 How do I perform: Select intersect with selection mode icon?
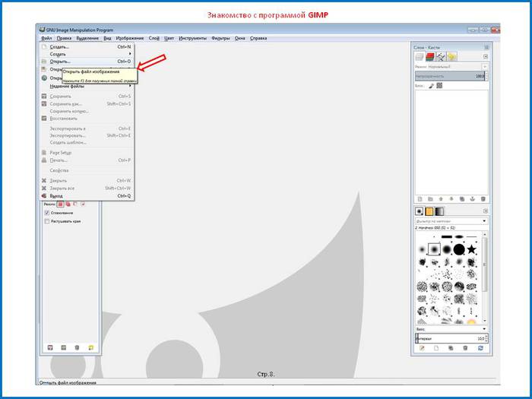83,204
